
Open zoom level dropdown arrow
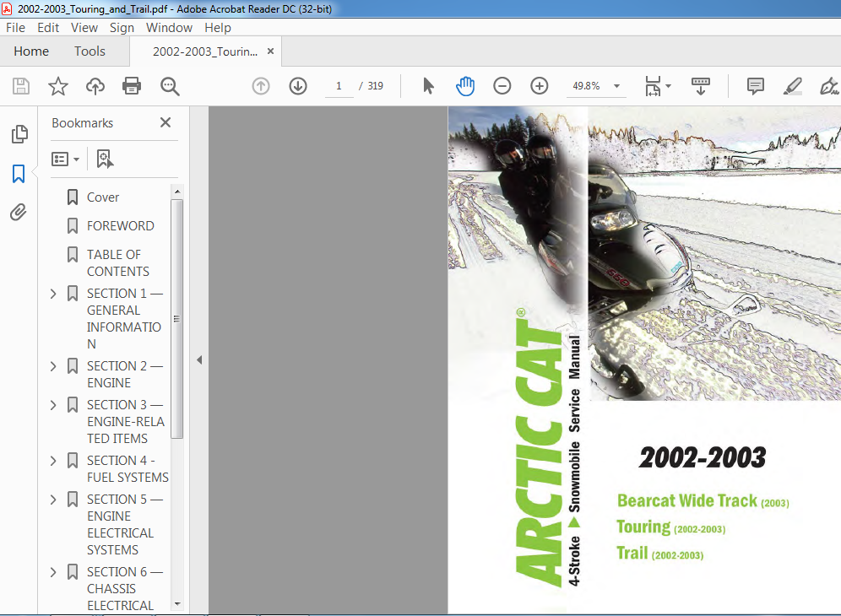[616, 86]
